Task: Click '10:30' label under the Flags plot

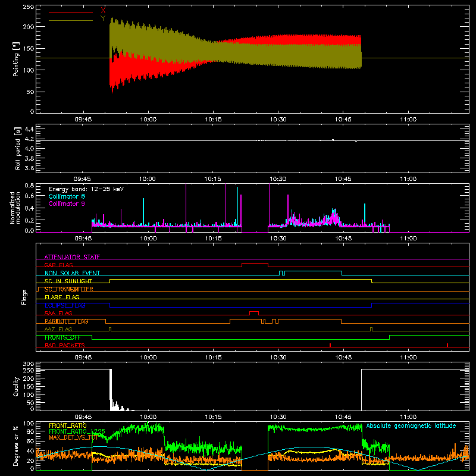Action: (278, 358)
